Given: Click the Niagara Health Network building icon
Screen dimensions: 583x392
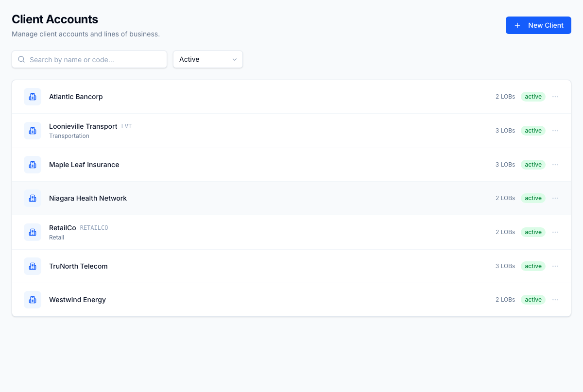Looking at the screenshot, I should pos(33,198).
